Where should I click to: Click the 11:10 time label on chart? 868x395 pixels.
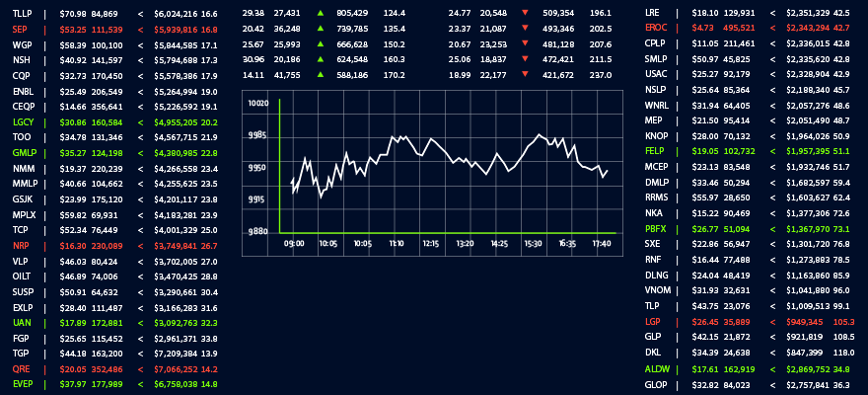pyautogui.click(x=397, y=243)
